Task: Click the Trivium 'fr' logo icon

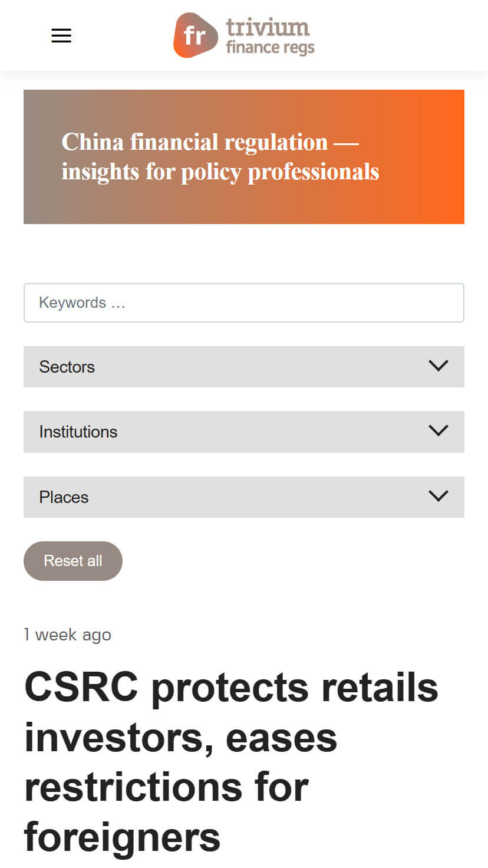Action: tap(194, 35)
